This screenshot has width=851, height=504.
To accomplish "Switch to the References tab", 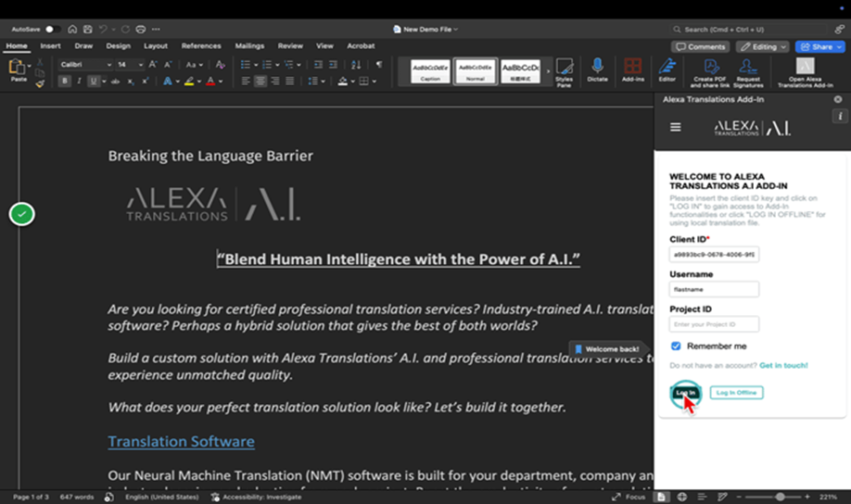I will [x=201, y=46].
